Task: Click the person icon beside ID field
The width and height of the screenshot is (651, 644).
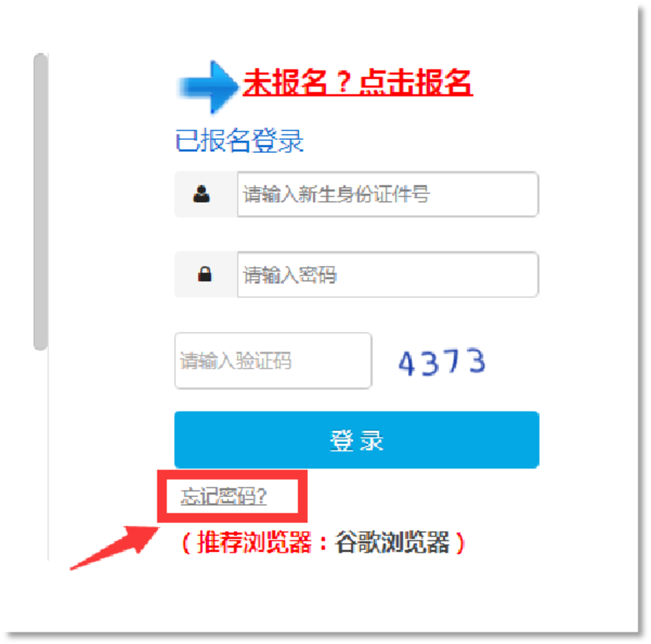Action: coord(202,194)
